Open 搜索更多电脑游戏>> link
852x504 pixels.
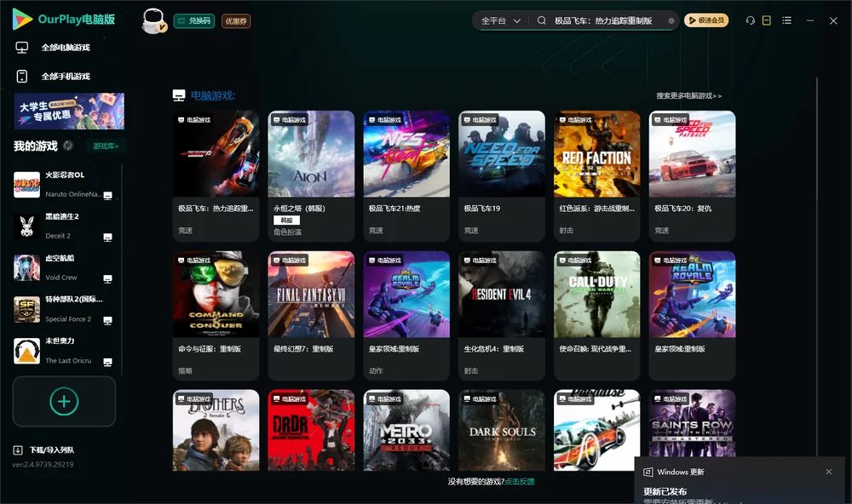(688, 95)
